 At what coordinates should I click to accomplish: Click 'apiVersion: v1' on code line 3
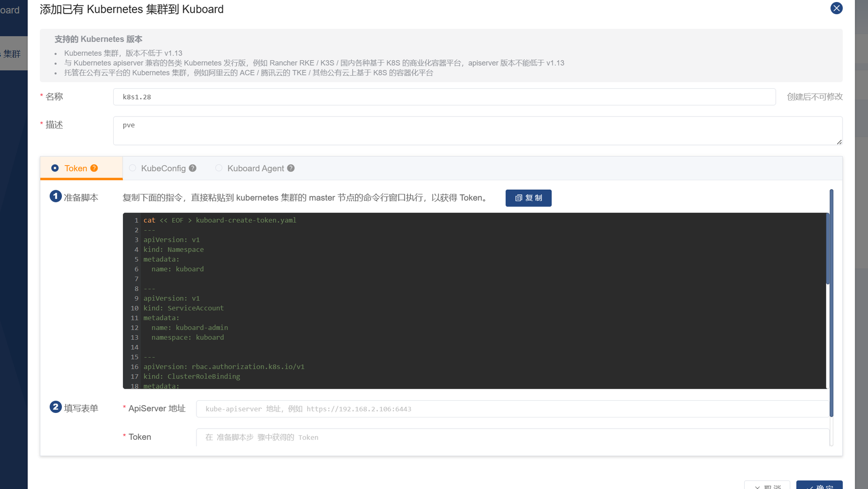click(x=172, y=239)
